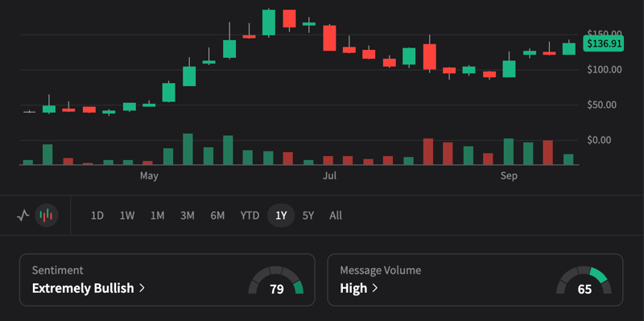Screen dimensions: 644x321
Task: Click the May date label
Action: [149, 176]
